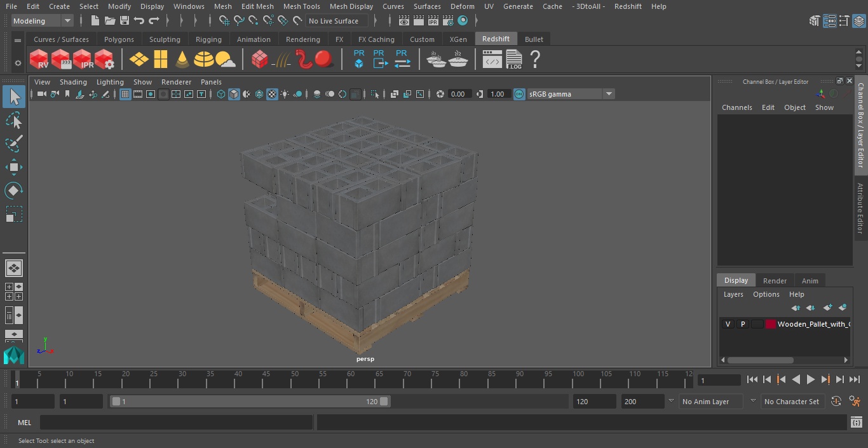
Task: Click the New Scene icon
Action: [95, 21]
